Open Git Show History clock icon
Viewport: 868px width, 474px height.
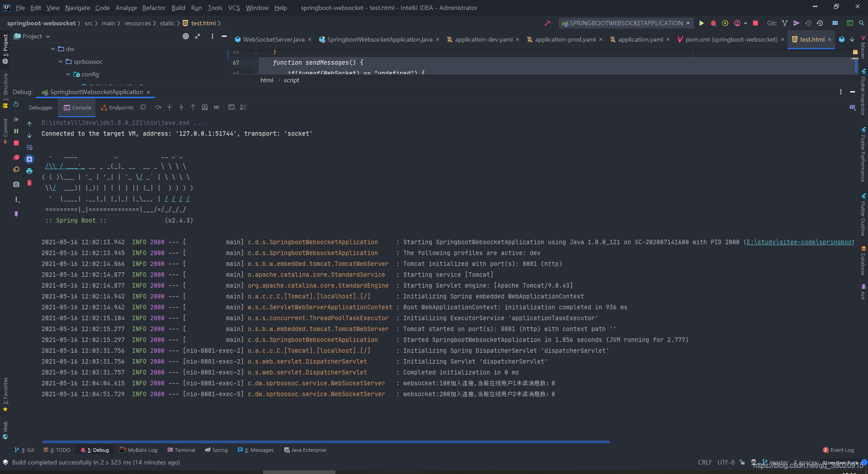click(808, 23)
